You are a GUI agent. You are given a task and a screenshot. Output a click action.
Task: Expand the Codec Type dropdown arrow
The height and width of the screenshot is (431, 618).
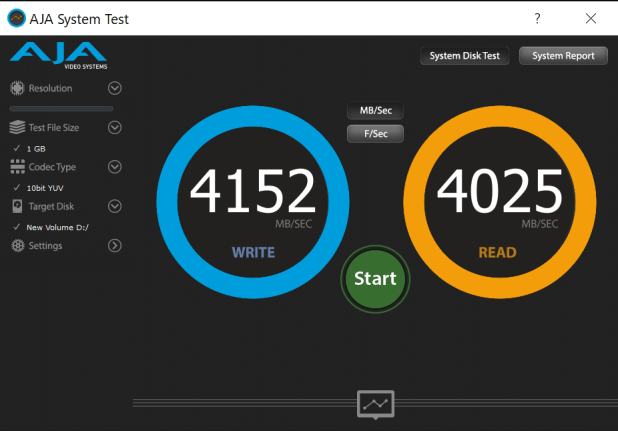(x=115, y=167)
